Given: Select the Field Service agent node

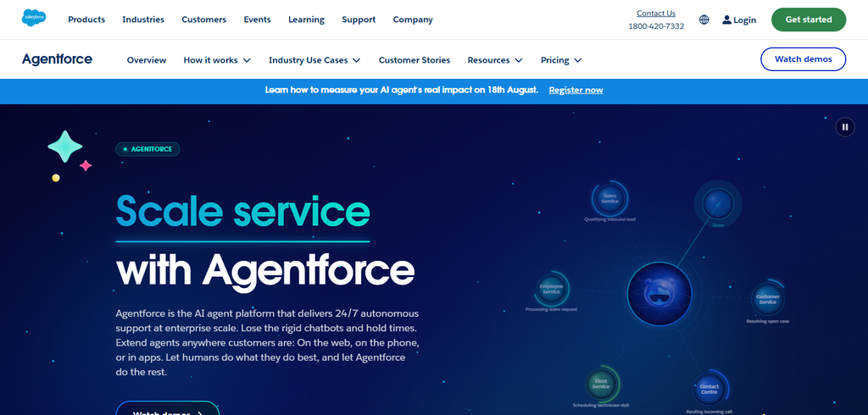Looking at the screenshot, I should [601, 384].
